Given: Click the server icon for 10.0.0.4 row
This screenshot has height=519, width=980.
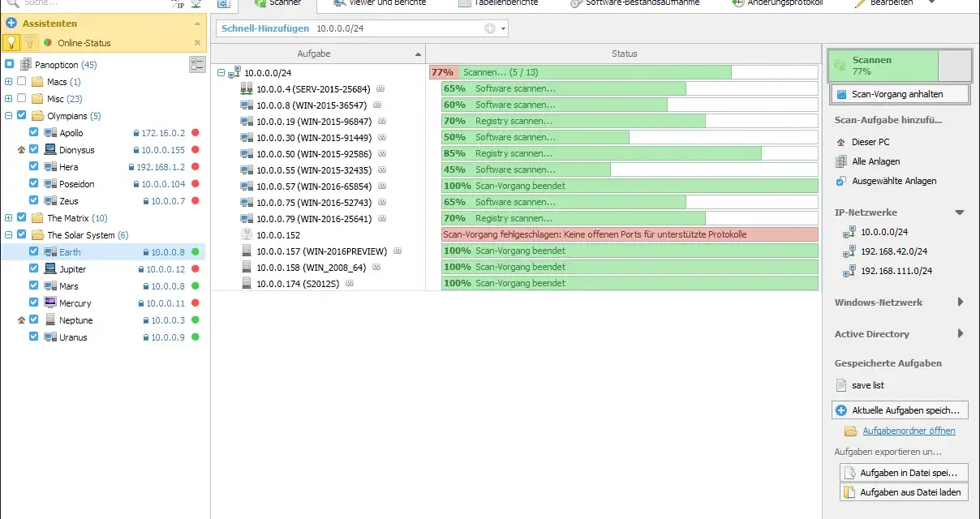Looking at the screenshot, I should click(x=247, y=88).
